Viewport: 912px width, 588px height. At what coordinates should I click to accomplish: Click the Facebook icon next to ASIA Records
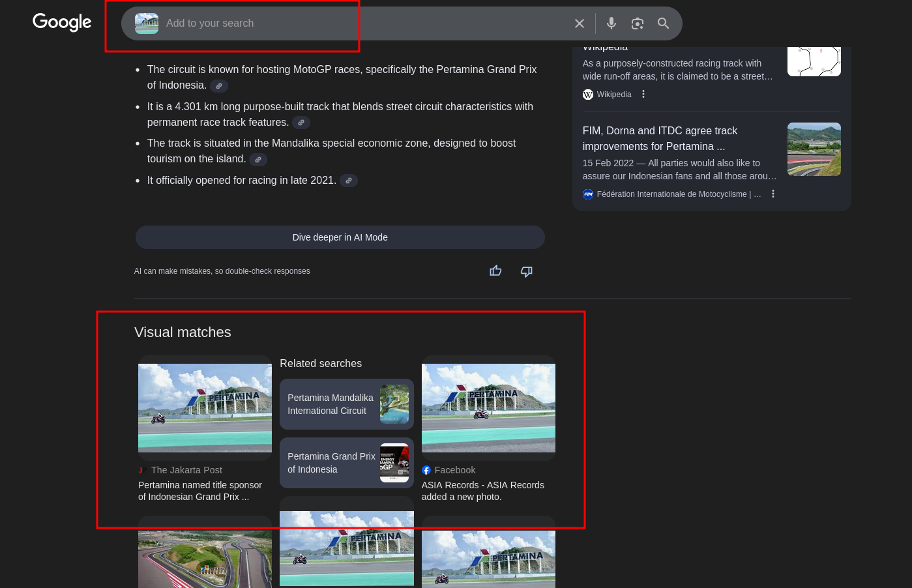pos(426,470)
